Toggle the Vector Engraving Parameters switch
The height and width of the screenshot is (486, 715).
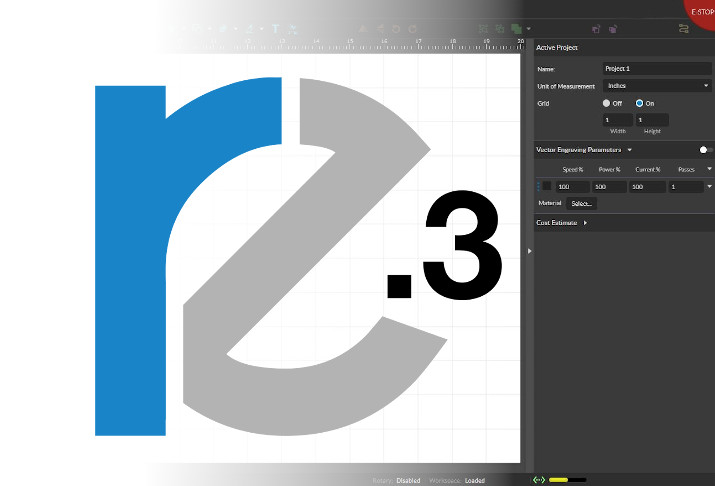(x=704, y=150)
